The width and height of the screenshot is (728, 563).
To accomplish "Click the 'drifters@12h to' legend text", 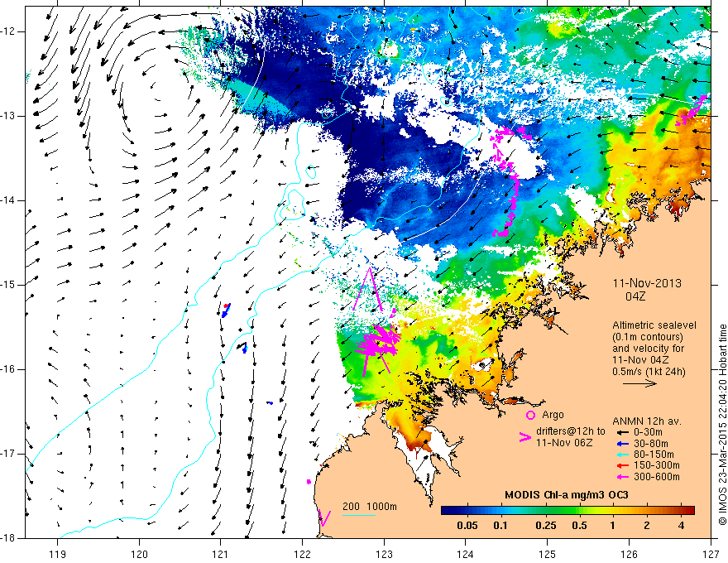I will [x=571, y=431].
